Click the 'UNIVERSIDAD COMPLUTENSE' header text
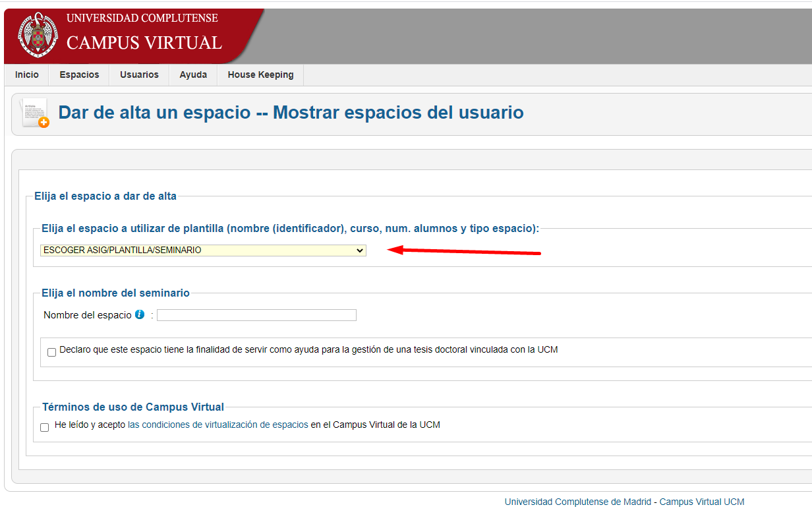The width and height of the screenshot is (812, 530). pos(142,18)
